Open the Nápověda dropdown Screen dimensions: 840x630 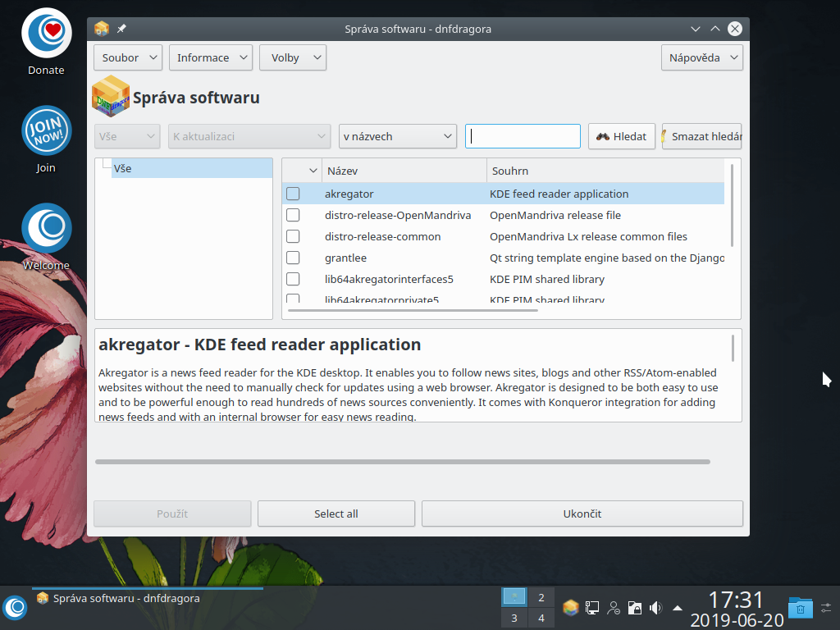701,57
